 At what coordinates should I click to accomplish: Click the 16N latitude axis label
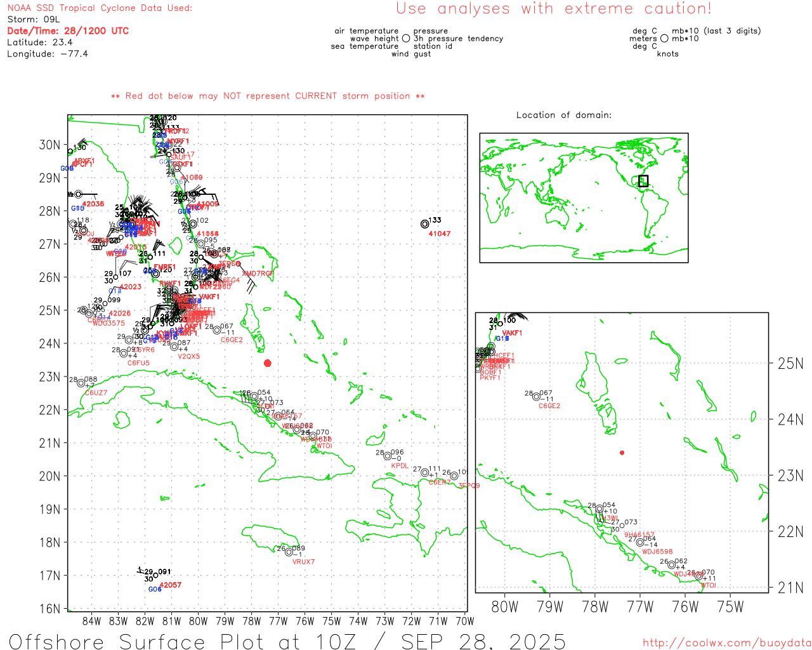point(49,609)
